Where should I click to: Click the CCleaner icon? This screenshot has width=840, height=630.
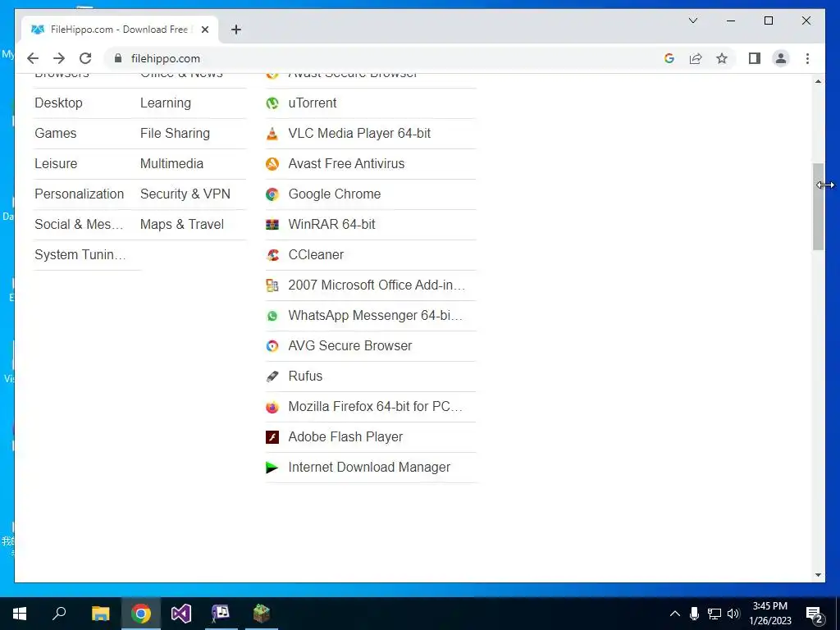point(272,255)
